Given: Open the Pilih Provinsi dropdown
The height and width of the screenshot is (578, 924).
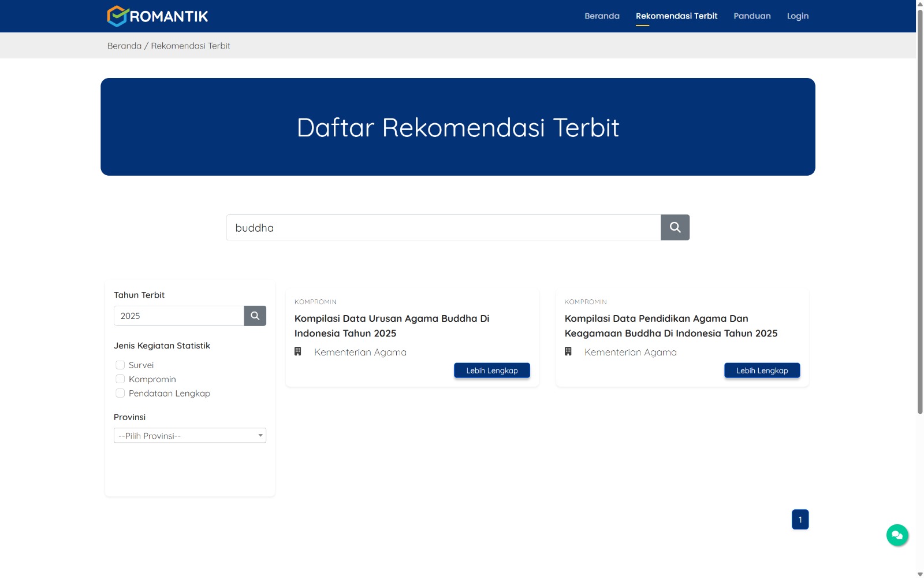Looking at the screenshot, I should [189, 436].
